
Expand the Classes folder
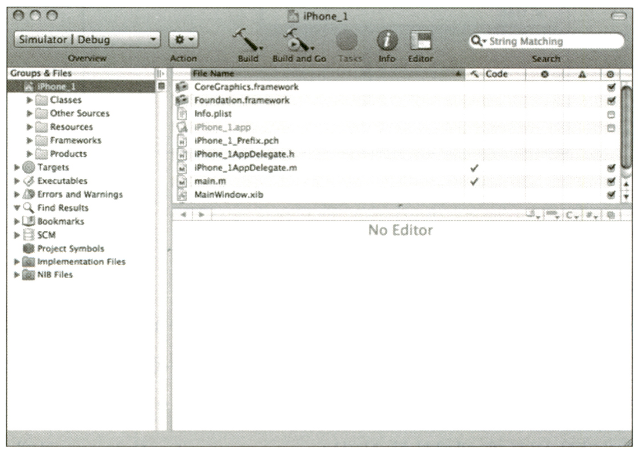click(x=29, y=101)
